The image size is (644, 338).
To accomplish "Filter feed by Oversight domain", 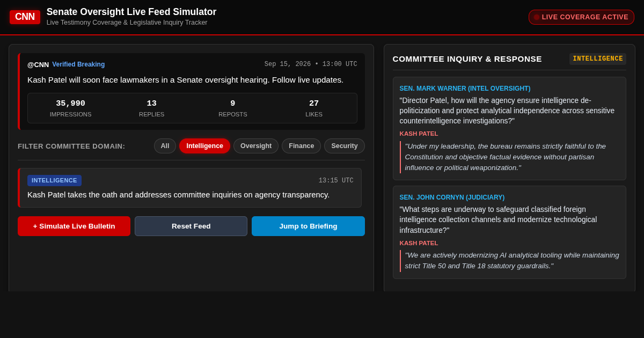I will click(x=256, y=146).
